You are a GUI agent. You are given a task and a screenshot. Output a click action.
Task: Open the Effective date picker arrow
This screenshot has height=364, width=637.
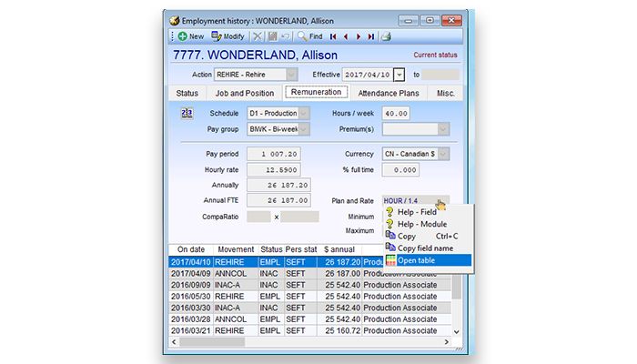coord(399,75)
